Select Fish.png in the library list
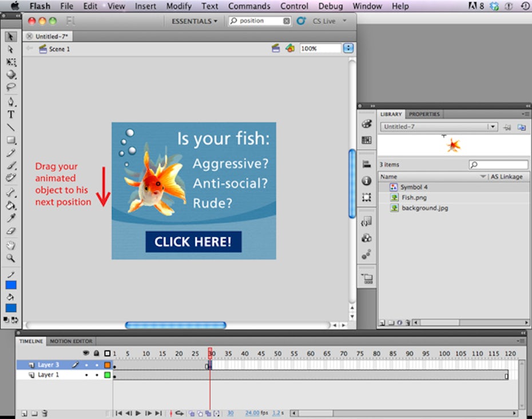Viewport: 532px width, 419px height. 414,197
